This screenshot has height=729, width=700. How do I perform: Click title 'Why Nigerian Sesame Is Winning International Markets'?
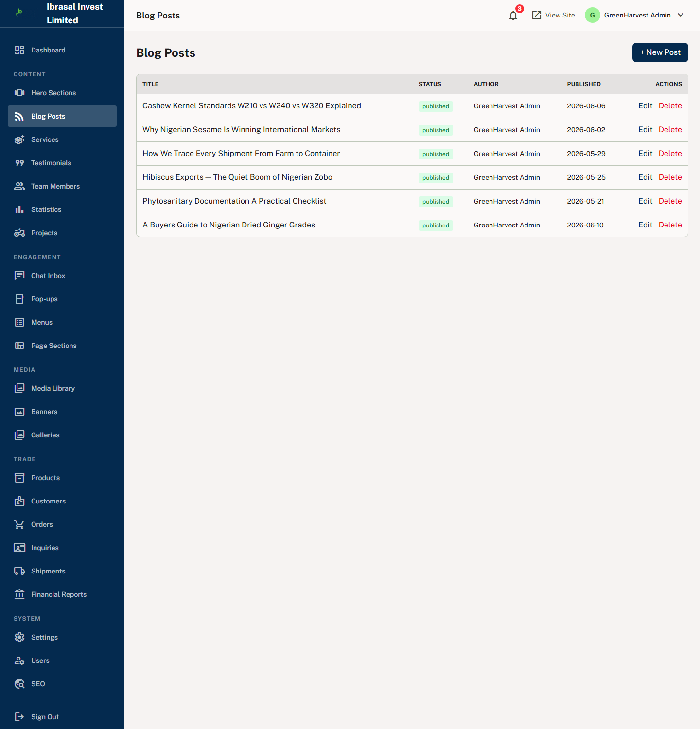click(241, 130)
